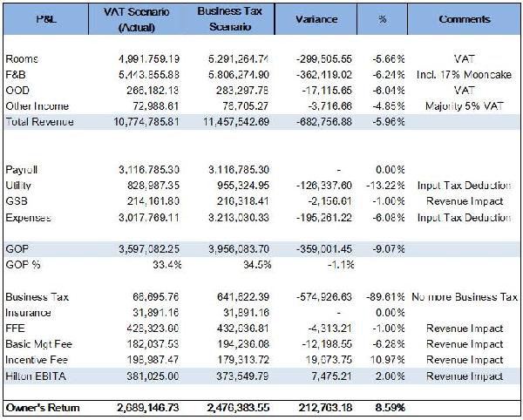The image size is (523, 420).
Task: Select the No more Business Tax comment
Action: tap(465, 296)
